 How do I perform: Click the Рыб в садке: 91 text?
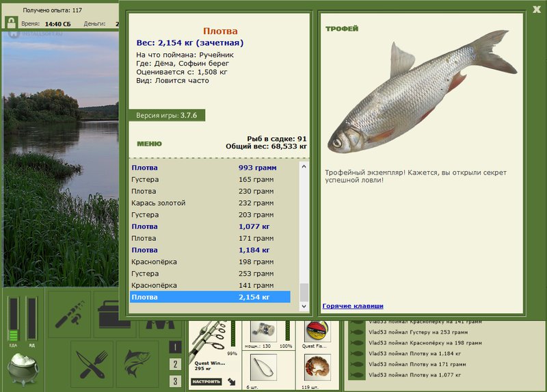tap(277, 139)
